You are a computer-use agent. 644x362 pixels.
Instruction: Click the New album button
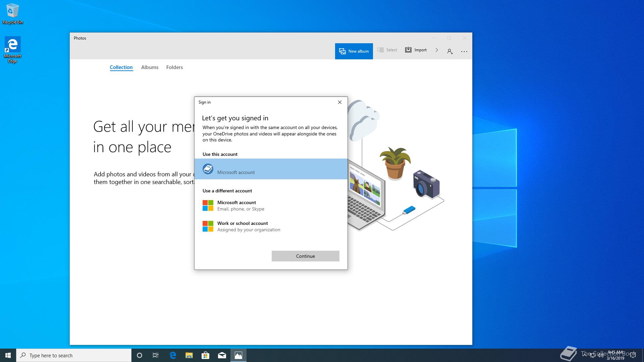[x=354, y=51]
